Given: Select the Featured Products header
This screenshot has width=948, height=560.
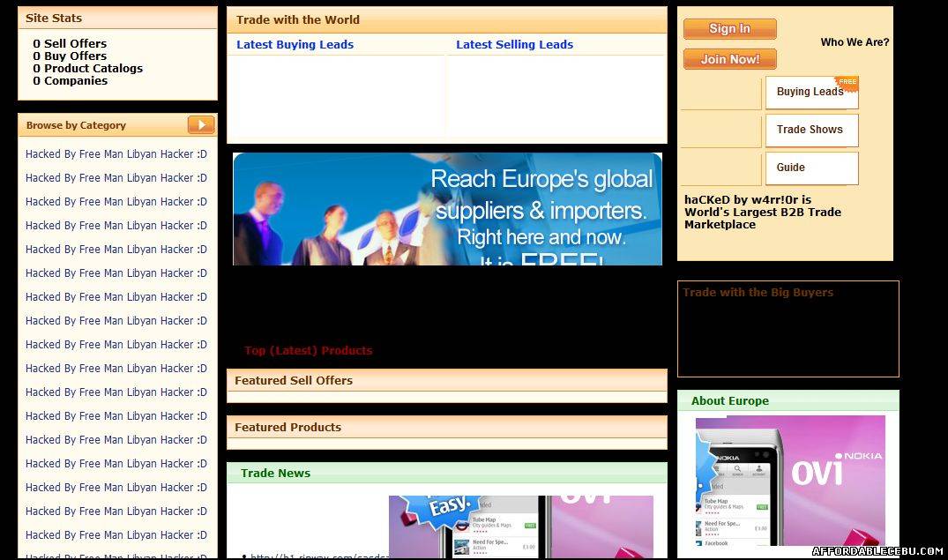Looking at the screenshot, I should (x=447, y=427).
